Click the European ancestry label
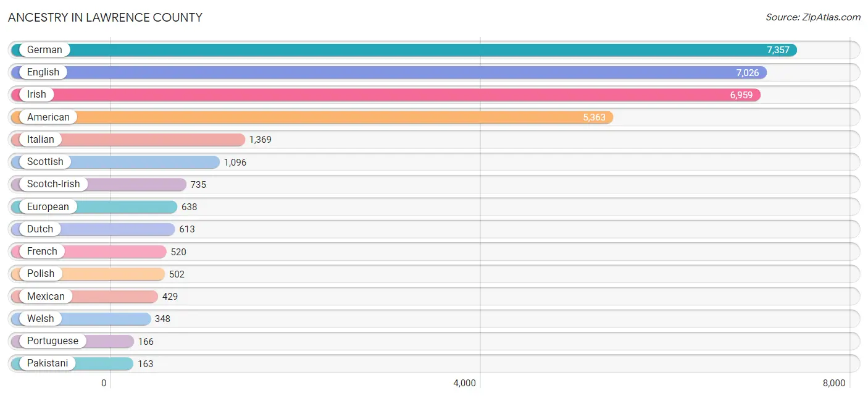Screen dimensions: 868x398 point(48,207)
